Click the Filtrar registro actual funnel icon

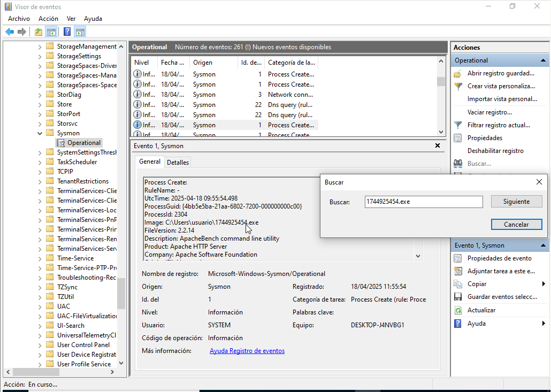pos(457,125)
